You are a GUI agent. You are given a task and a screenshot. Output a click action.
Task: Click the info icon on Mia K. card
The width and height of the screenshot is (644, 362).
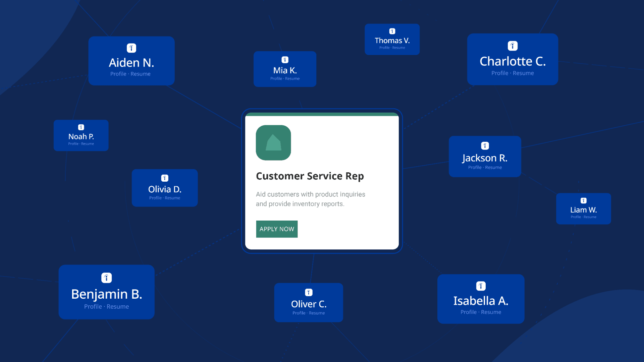[x=285, y=60]
